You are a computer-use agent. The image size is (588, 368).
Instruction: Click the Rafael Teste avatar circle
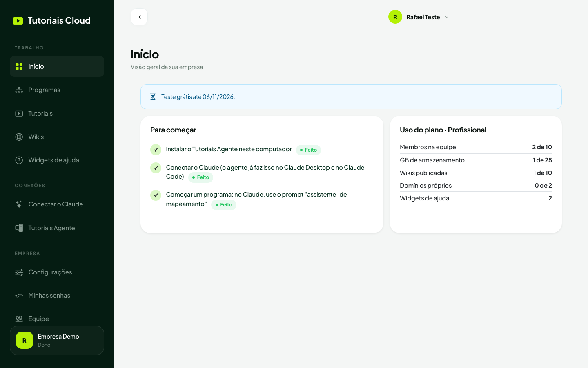click(x=395, y=17)
